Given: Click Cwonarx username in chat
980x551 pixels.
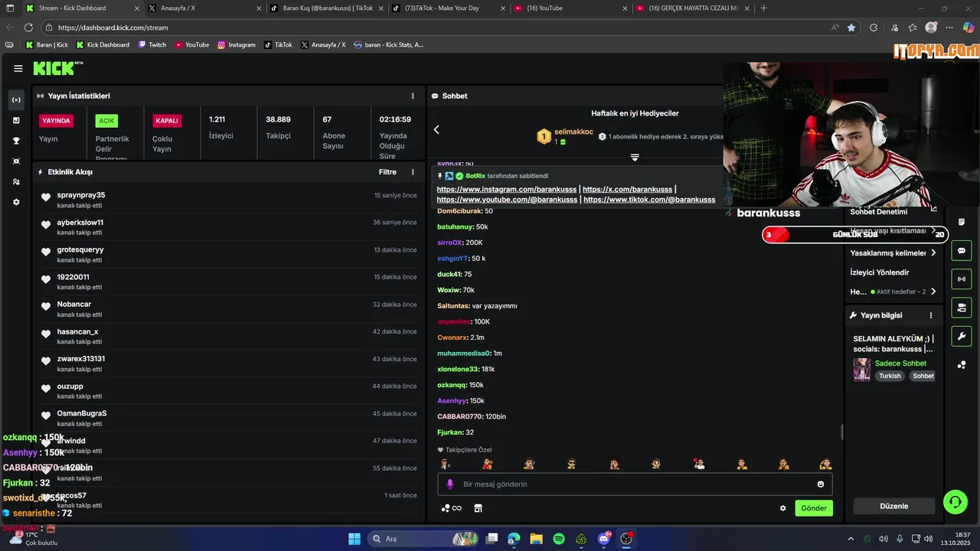Looking at the screenshot, I should [452, 337].
